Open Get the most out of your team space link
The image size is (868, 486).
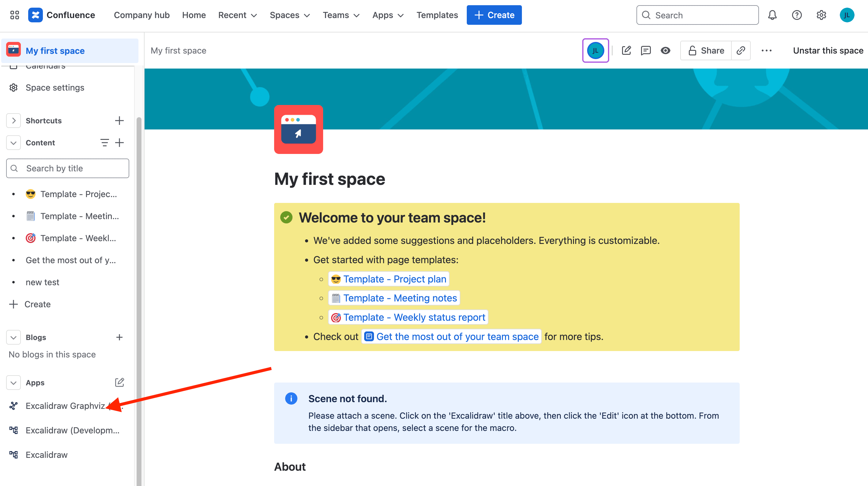pos(451,336)
